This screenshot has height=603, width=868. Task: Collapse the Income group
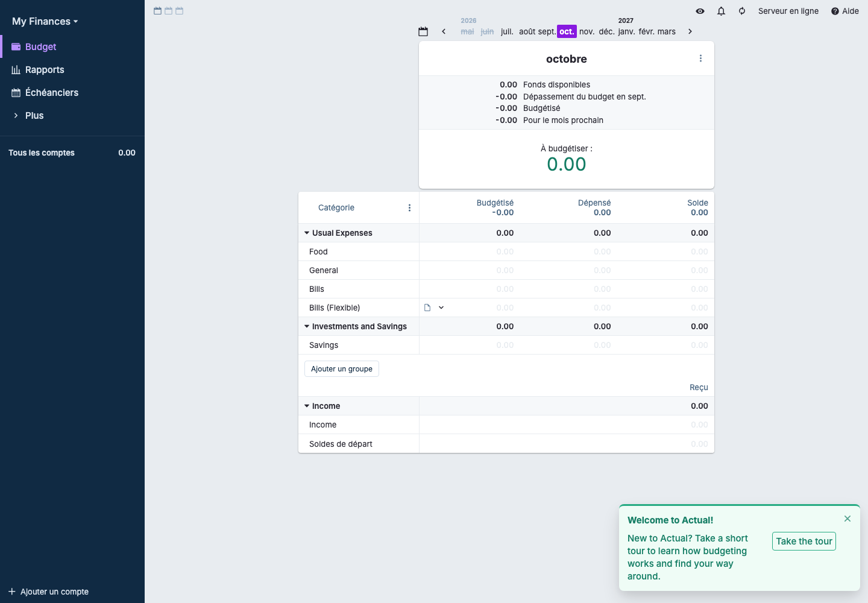[307, 406]
